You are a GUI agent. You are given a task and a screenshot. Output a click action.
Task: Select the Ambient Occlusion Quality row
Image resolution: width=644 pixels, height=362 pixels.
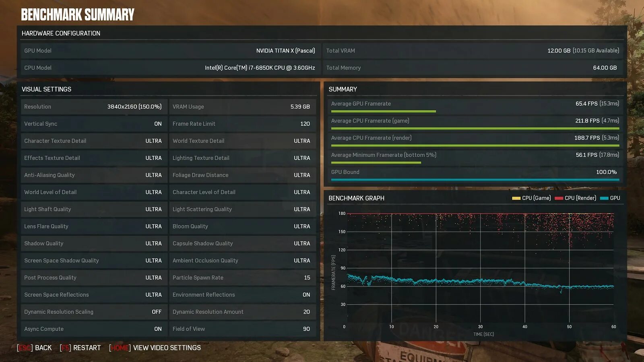click(x=242, y=261)
